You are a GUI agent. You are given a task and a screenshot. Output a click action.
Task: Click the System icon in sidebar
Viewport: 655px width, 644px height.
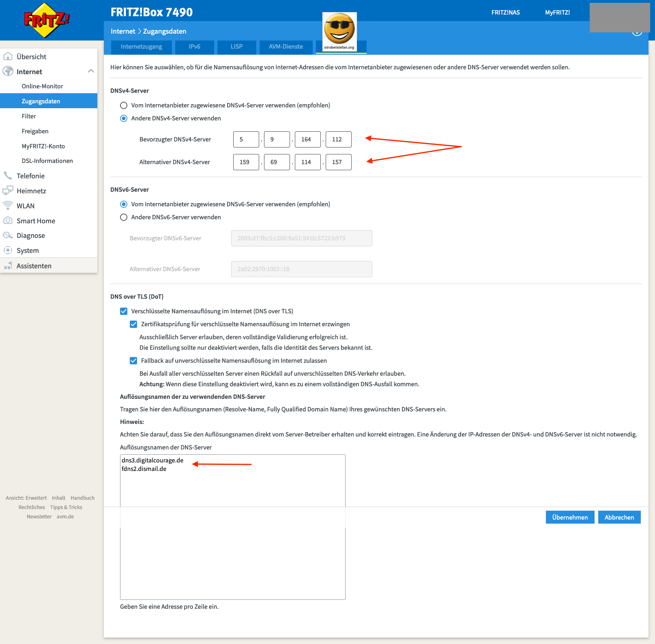[x=8, y=250]
